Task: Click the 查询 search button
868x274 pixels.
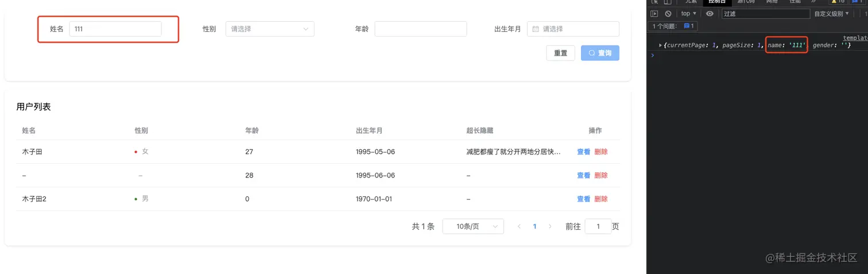Action: coord(600,53)
